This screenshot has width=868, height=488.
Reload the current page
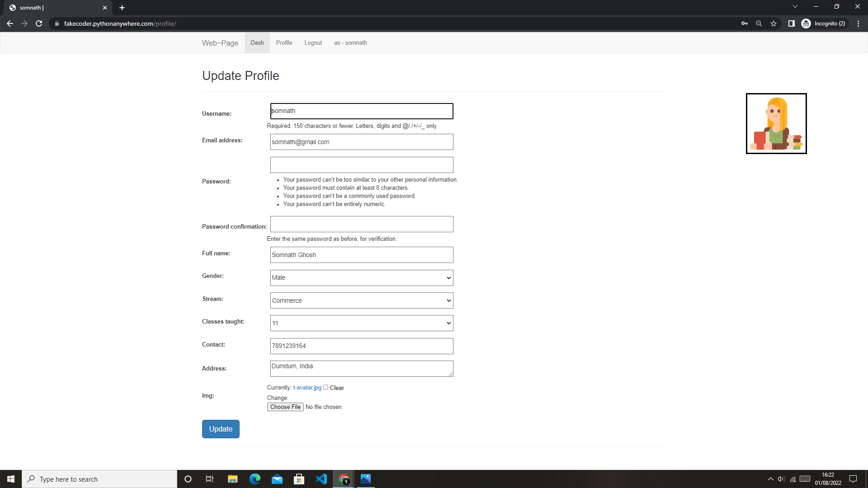coord(39,23)
